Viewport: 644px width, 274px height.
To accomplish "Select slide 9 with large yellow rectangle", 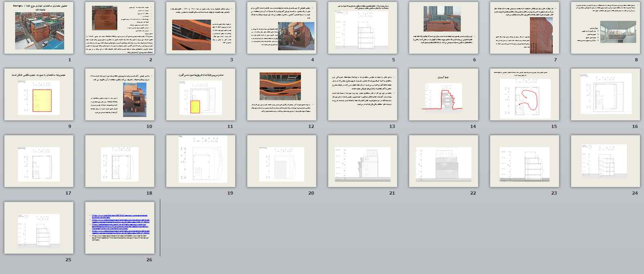I will click(39, 94).
